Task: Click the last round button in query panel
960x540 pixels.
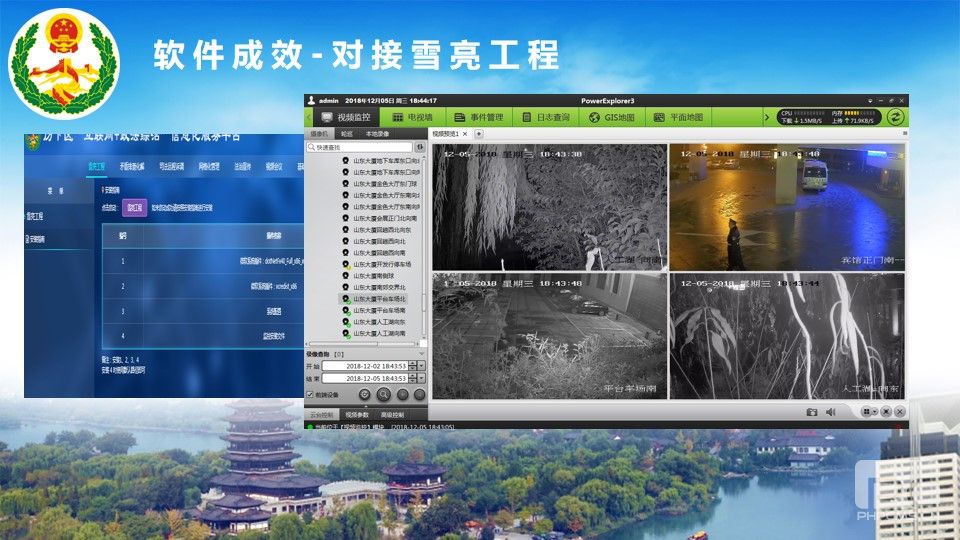Action: 419,395
